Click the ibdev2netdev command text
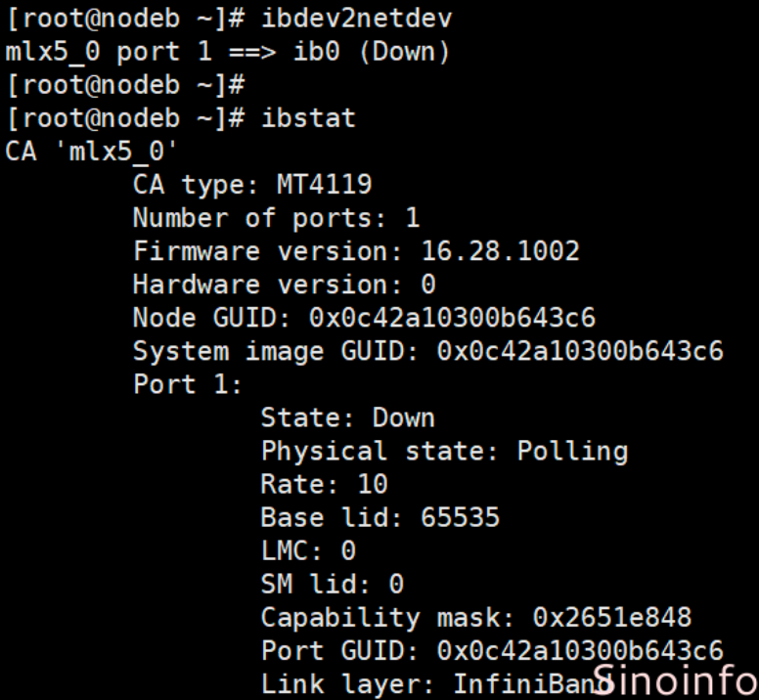 pyautogui.click(x=357, y=18)
